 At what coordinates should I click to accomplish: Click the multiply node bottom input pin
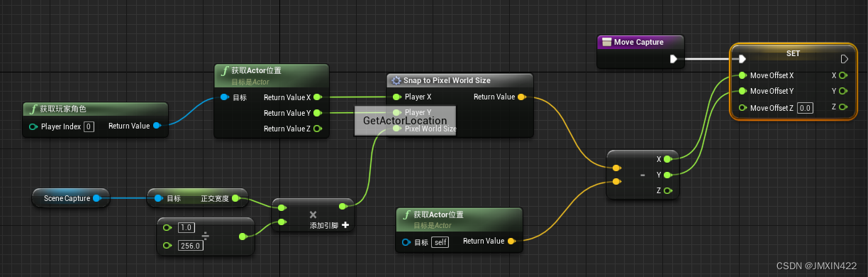(282, 222)
